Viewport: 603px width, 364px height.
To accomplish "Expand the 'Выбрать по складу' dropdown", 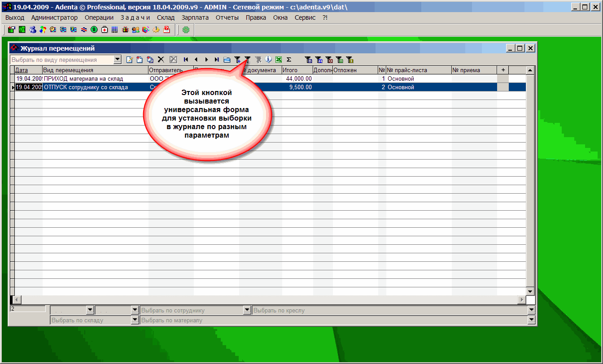I will point(135,320).
